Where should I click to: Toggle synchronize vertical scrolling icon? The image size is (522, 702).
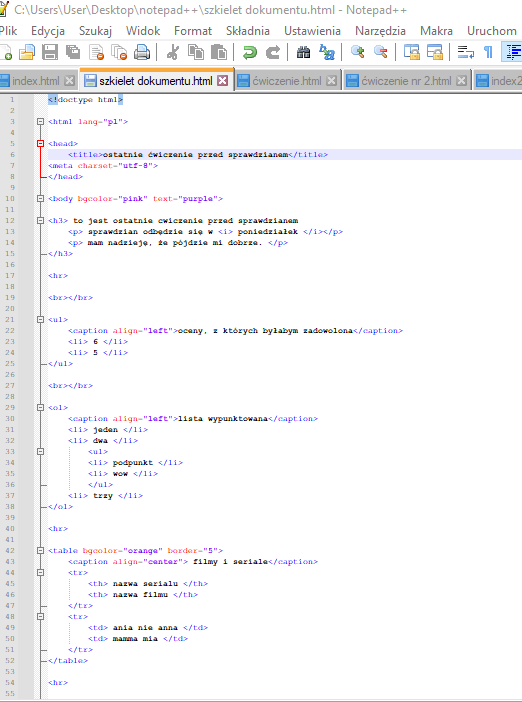pyautogui.click(x=411, y=52)
